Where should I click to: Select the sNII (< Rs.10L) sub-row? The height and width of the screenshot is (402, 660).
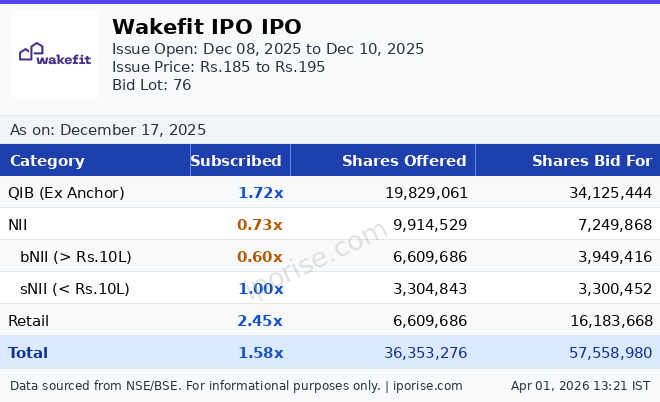click(x=75, y=289)
